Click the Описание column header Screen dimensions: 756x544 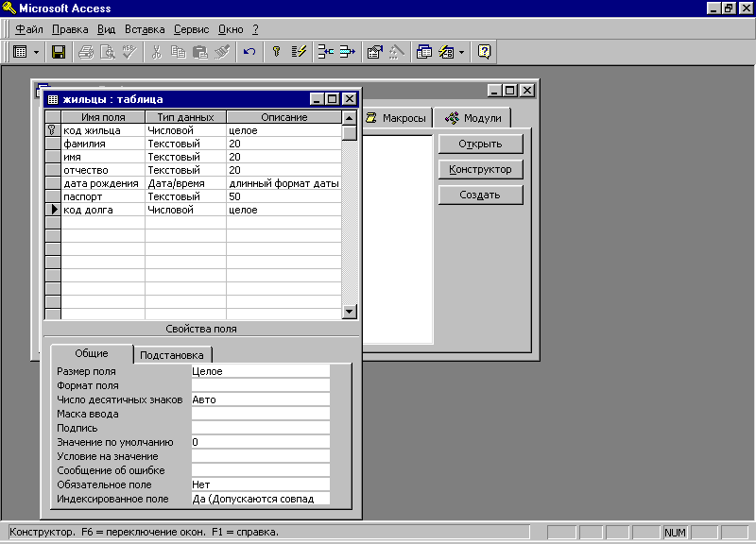pos(284,117)
